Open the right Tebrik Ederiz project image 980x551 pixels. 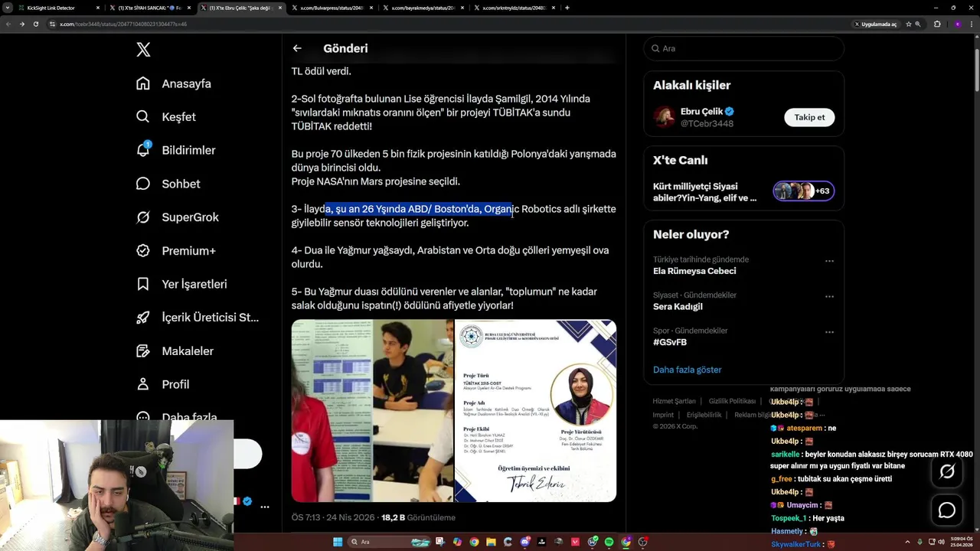(535, 410)
